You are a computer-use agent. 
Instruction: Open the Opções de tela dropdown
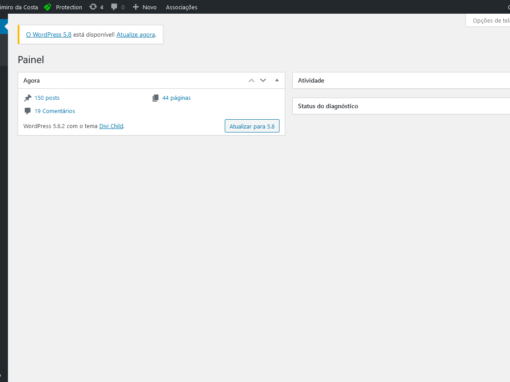[x=488, y=21]
